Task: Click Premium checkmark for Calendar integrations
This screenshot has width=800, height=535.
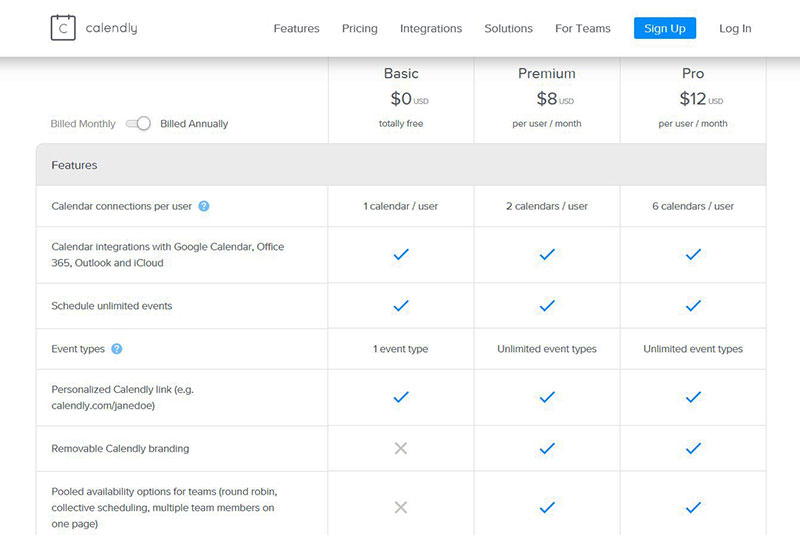Action: [x=547, y=254]
